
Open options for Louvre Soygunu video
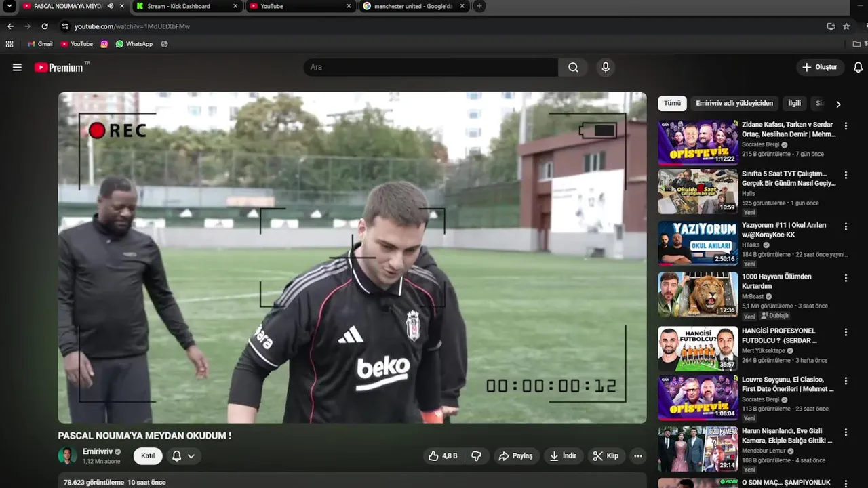click(846, 381)
